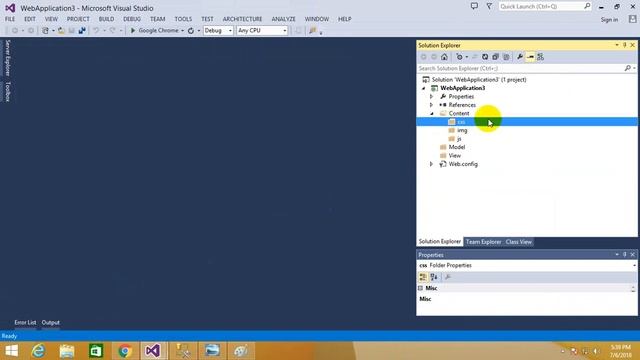Viewport: 640px width, 360px height.
Task: Expand the Properties node in tree
Action: pos(431,97)
